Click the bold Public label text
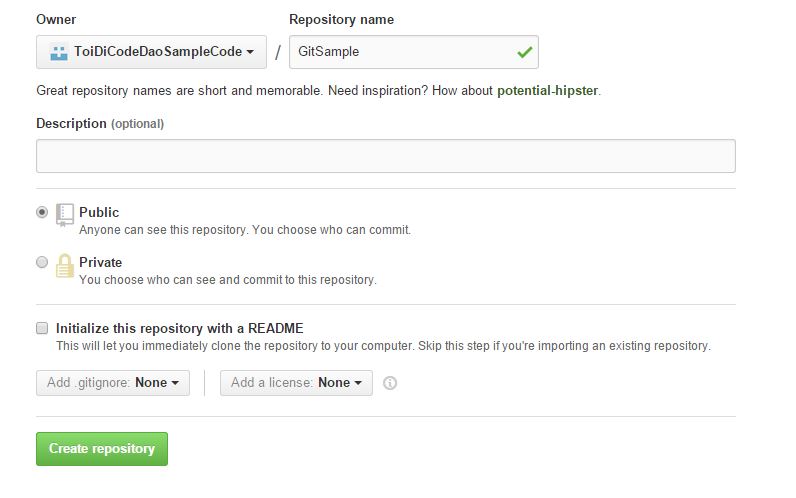The width and height of the screenshot is (796, 498). coord(99,212)
